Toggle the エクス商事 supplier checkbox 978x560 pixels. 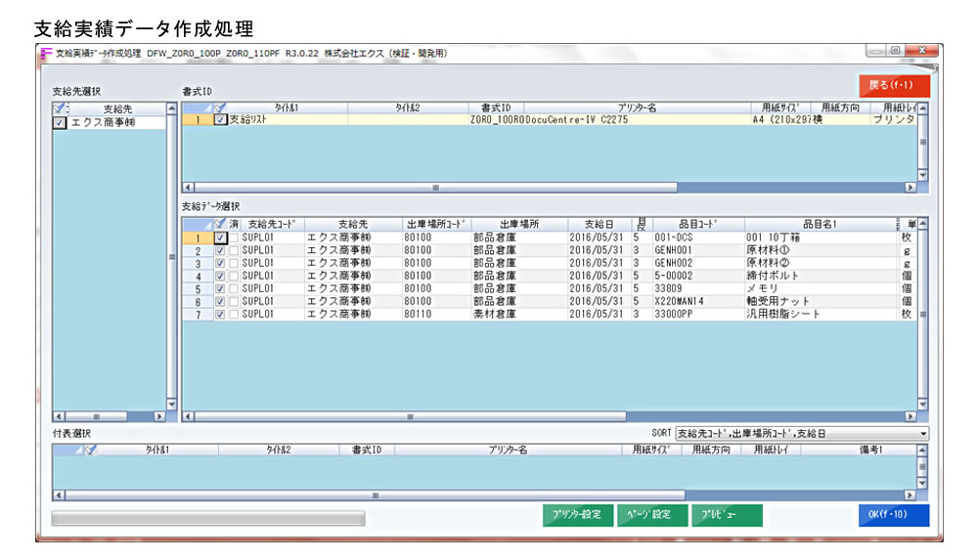coord(60,123)
